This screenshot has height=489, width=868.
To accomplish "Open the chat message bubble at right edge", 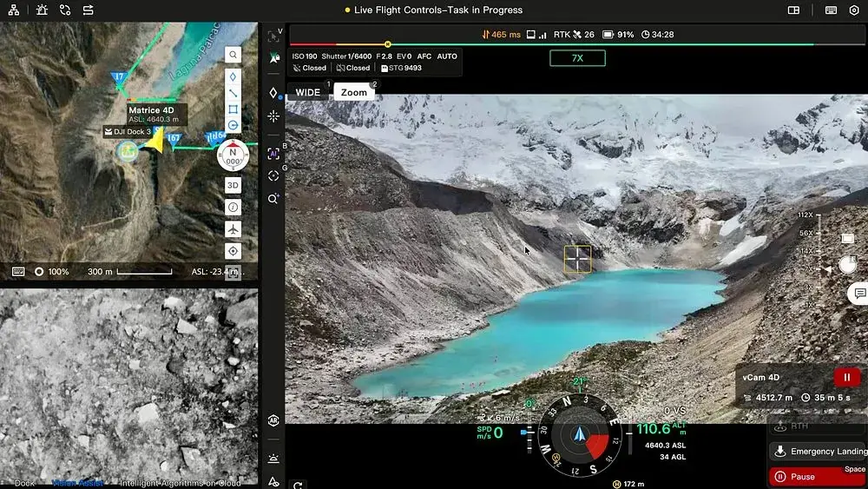I will tap(858, 294).
